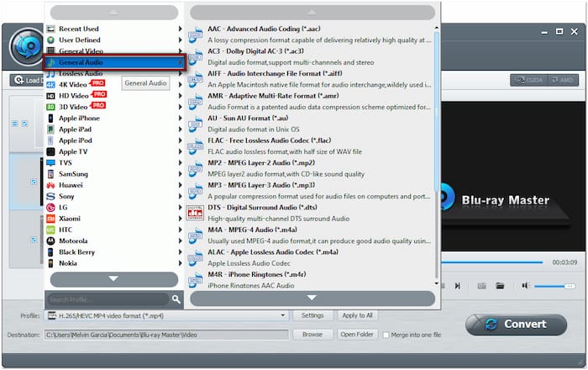Select the General Audio category

114,62
